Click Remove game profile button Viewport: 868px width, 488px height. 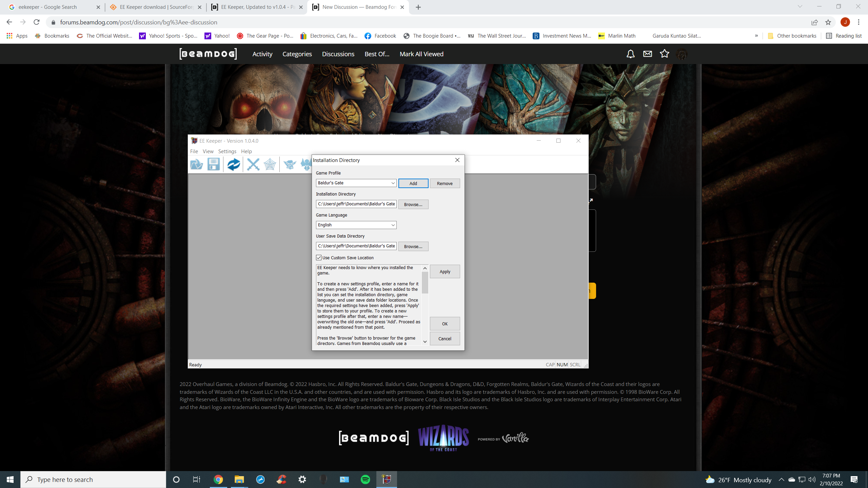coord(445,183)
